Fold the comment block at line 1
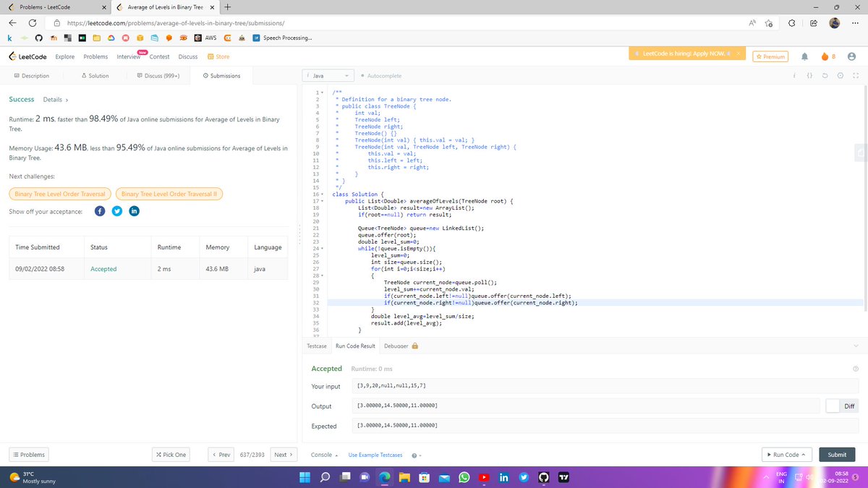This screenshot has width=868, height=488. point(322,93)
